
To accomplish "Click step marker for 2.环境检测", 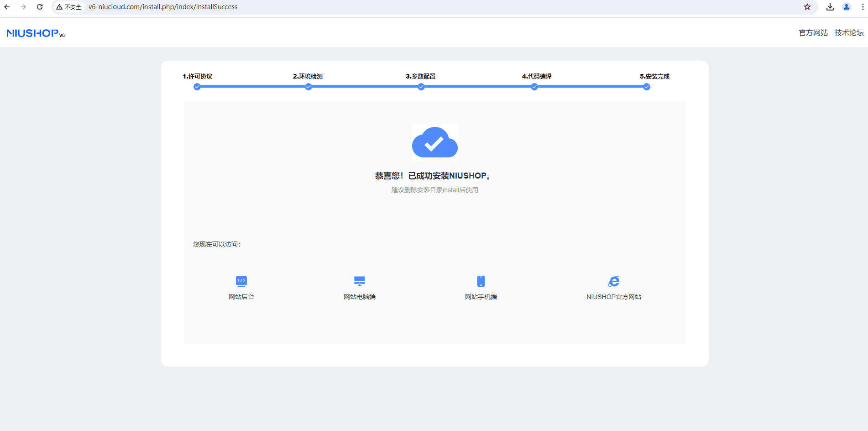I will (x=309, y=87).
